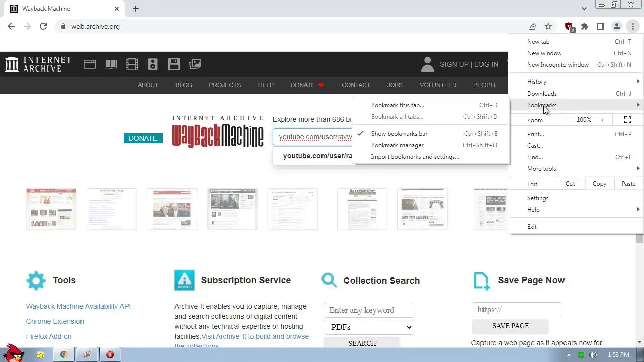Image resolution: width=644 pixels, height=362 pixels.
Task: Click the user silhouette icon next to SIGN UP
Action: (427, 64)
